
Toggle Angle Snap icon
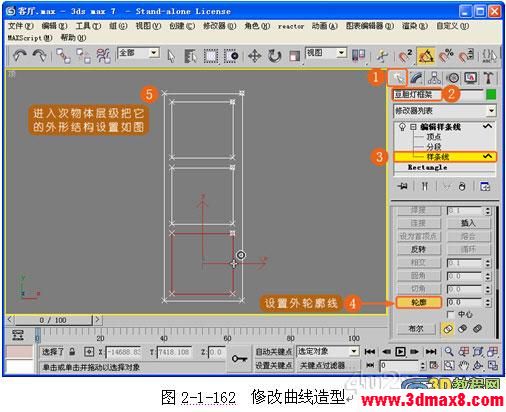click(x=426, y=56)
